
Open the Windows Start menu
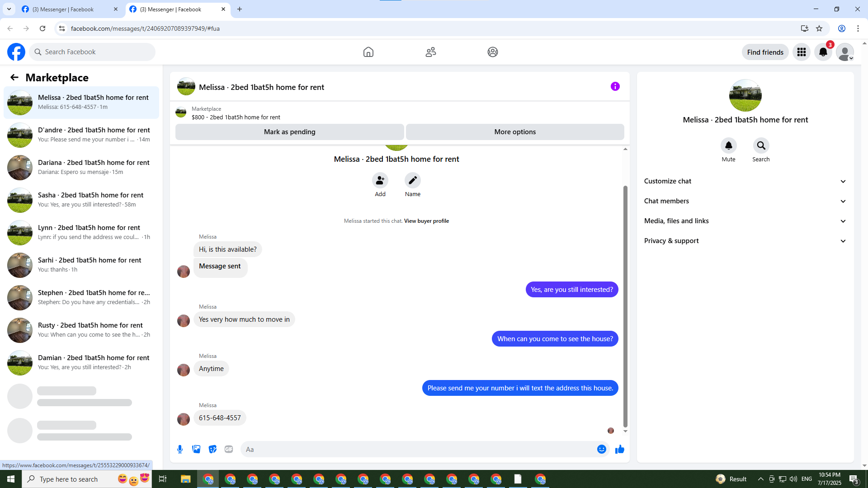coord(11,479)
